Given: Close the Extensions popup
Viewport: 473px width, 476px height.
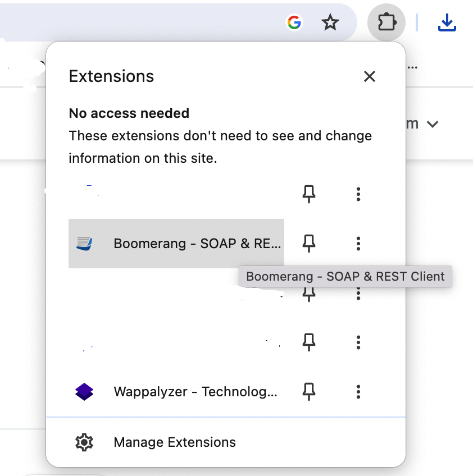Looking at the screenshot, I should point(370,76).
